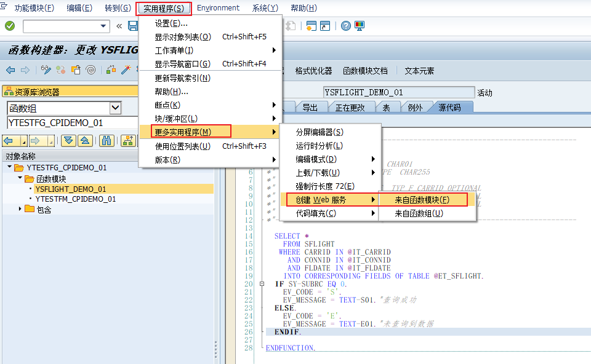Expand 代码填充(C) submenu
The image size is (591, 364).
(330, 213)
